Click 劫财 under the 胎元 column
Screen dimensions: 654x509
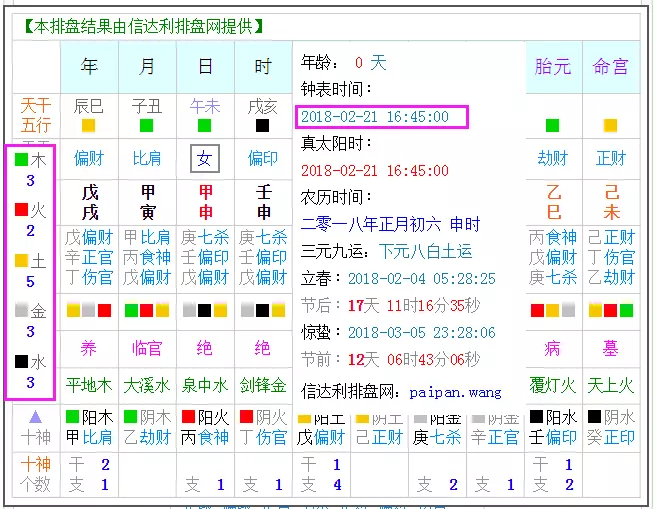(553, 159)
